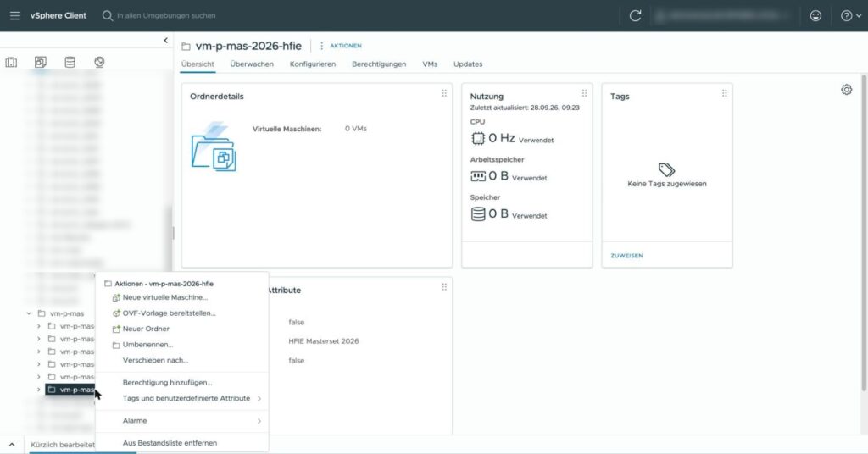Click the drag handle on Nutzung card
The image size is (868, 454).
click(584, 93)
